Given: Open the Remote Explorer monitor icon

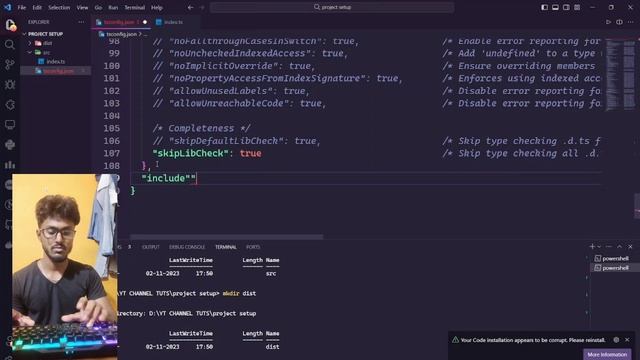Looking at the screenshot, I should tap(10, 124).
